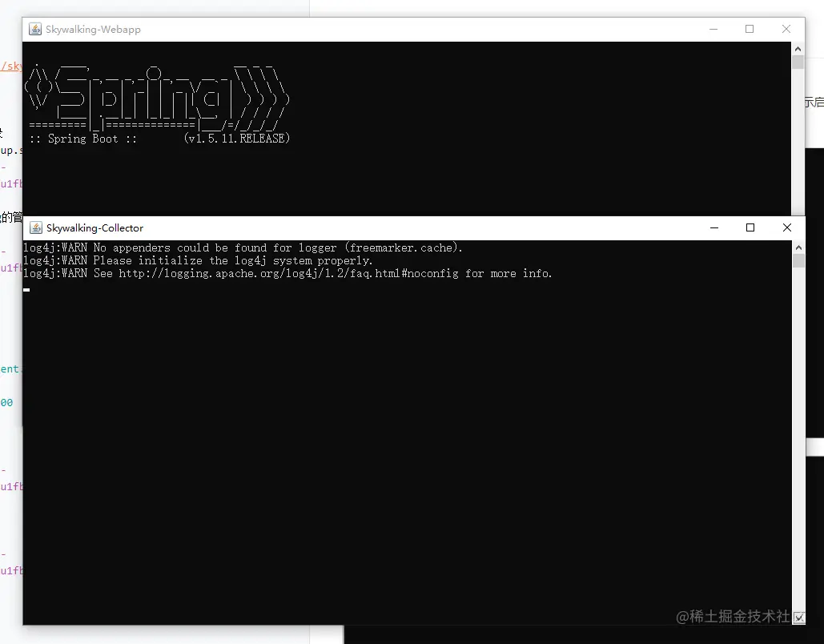Close the Skywalking-Webapp window
This screenshot has width=824, height=644.
[786, 30]
